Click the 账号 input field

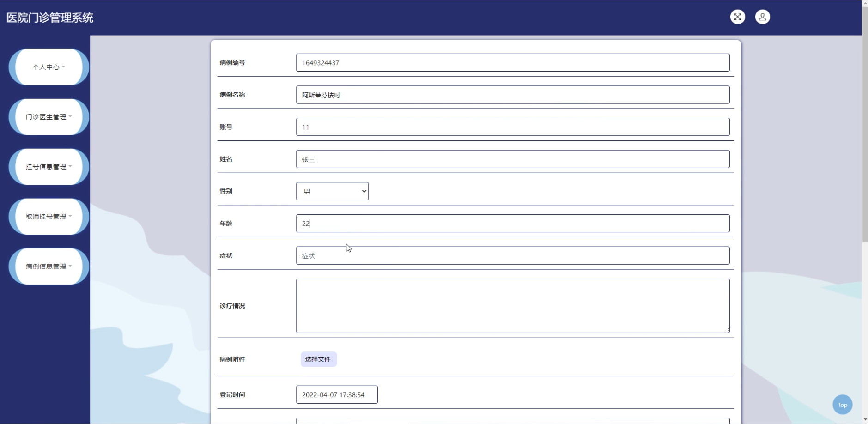click(x=513, y=127)
